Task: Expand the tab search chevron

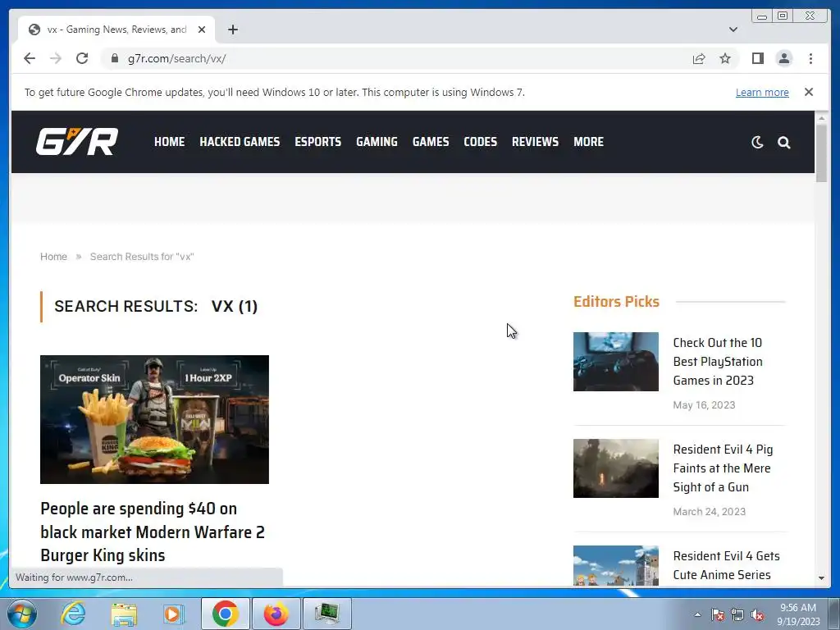Action: click(x=733, y=30)
